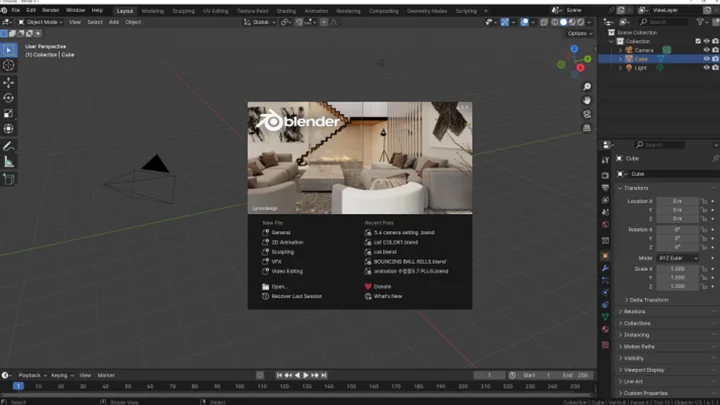Adjust Scale X value field
Screen dimensions: 720x405
tap(677, 269)
